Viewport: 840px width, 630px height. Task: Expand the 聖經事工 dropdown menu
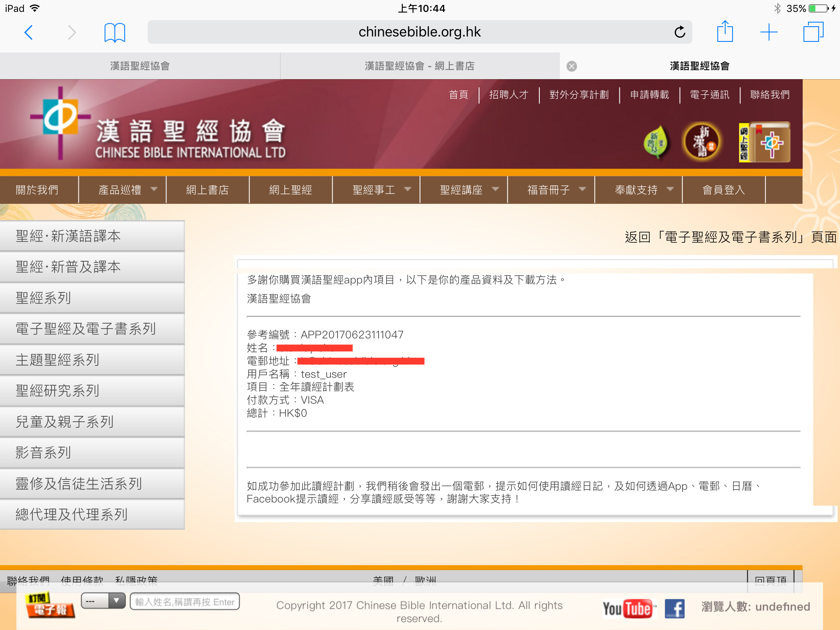[376, 190]
